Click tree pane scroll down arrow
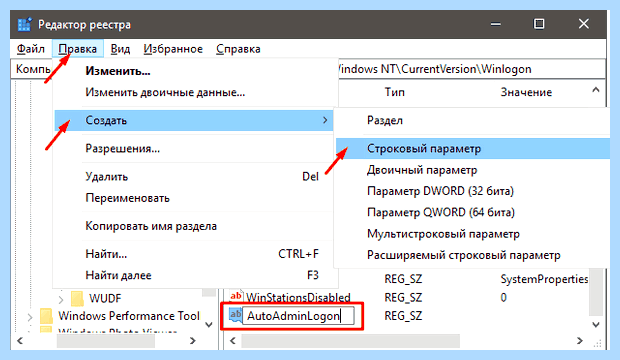Image resolution: width=620 pixels, height=360 pixels. click(x=209, y=324)
